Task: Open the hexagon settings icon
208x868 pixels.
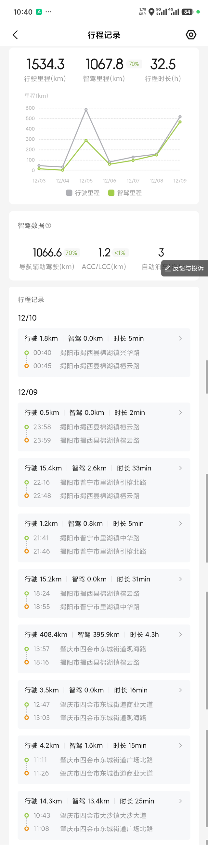Action: (191, 35)
